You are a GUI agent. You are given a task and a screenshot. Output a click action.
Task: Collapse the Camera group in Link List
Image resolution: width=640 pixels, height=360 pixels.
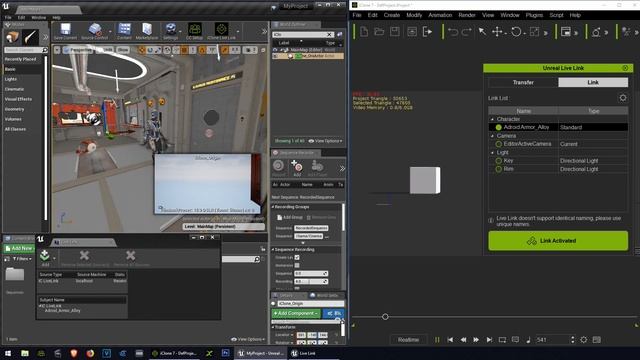pyautogui.click(x=493, y=136)
